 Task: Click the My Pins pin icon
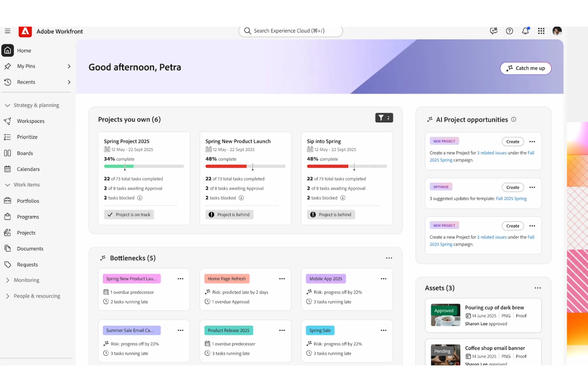pos(8,66)
